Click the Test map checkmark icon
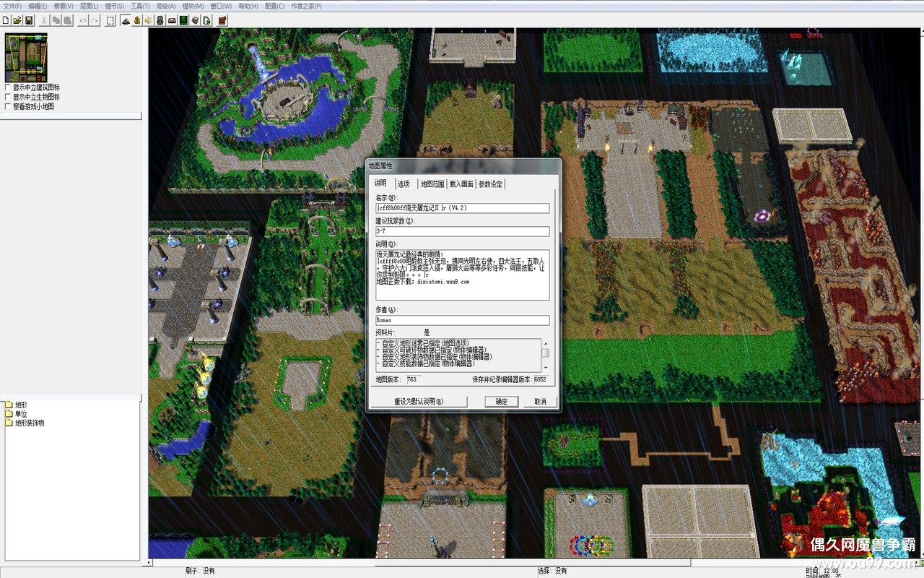 coord(222,20)
